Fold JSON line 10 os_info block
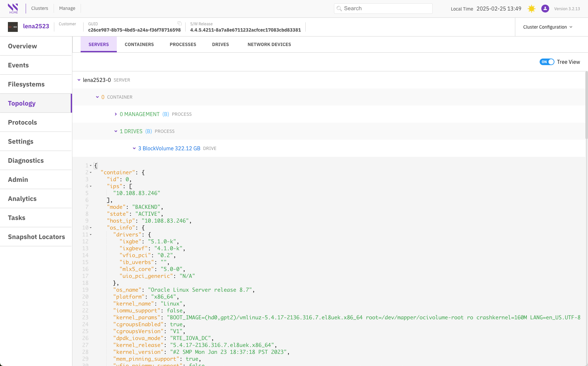The image size is (588, 366). [x=91, y=228]
